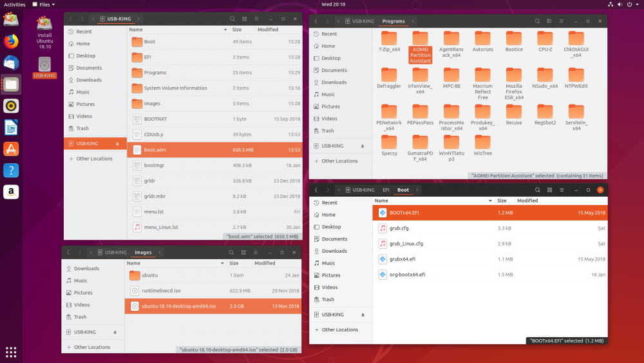Open the Speccy folder in Programs
Viewport: 644px width, 363px height.
(389, 146)
